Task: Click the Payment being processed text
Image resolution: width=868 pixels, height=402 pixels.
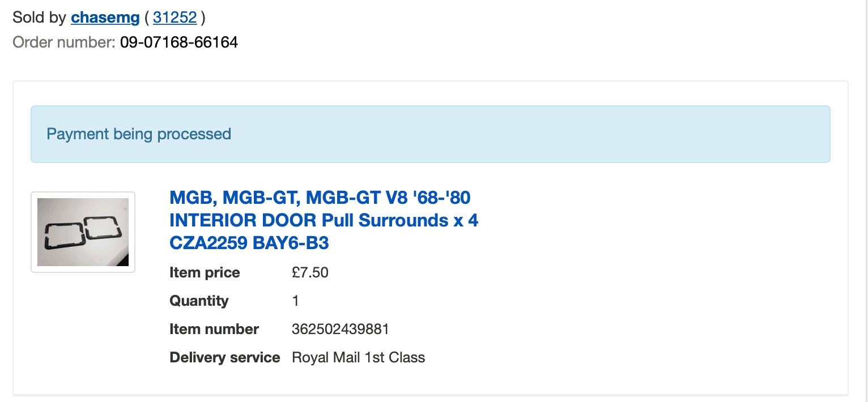Action: (139, 134)
